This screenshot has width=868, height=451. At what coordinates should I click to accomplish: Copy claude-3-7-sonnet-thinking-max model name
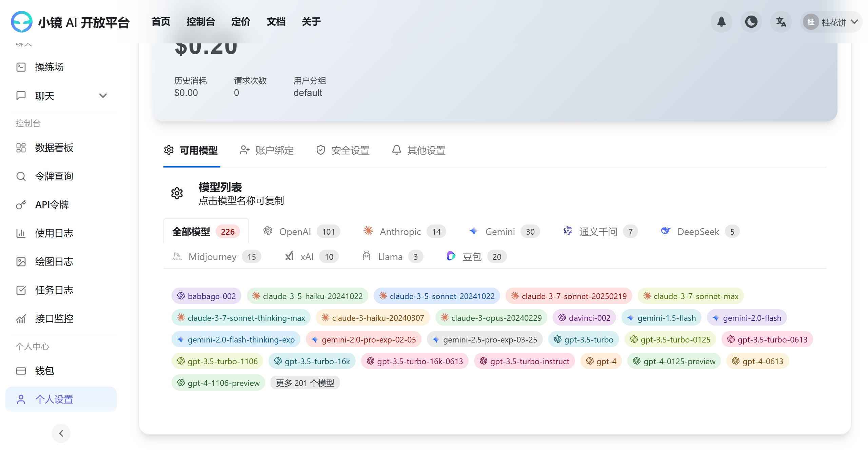pyautogui.click(x=241, y=318)
